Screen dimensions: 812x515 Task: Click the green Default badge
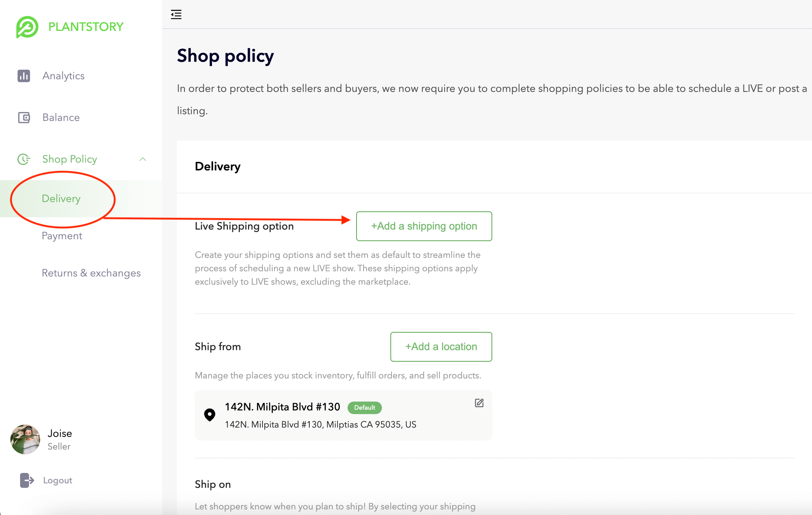tap(364, 407)
